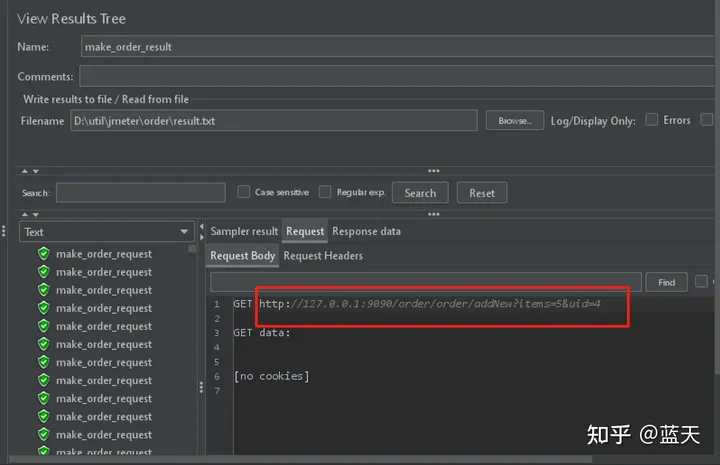Open the Response data tab

(x=366, y=231)
